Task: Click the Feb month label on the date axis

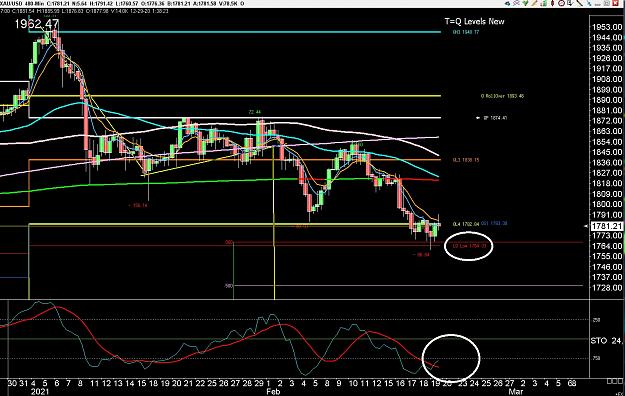Action: coord(273,392)
